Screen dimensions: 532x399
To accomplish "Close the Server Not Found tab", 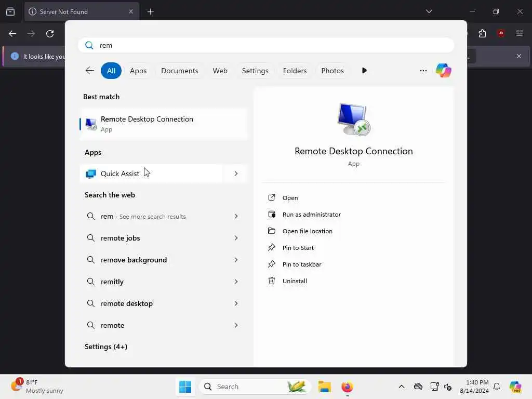I will pyautogui.click(x=131, y=11).
